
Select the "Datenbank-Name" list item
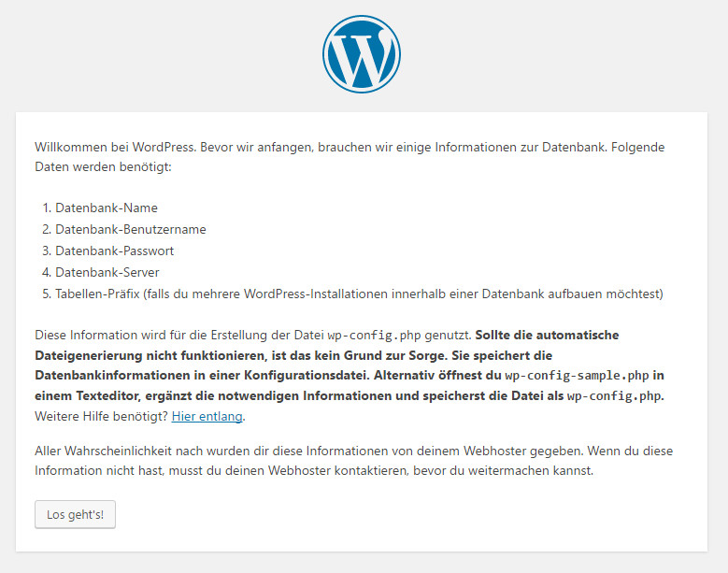107,208
